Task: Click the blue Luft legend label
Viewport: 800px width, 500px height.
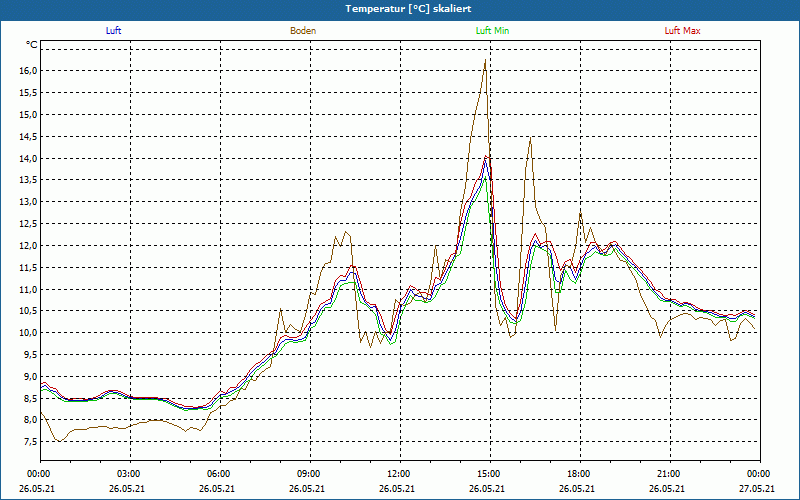Action: [113, 31]
